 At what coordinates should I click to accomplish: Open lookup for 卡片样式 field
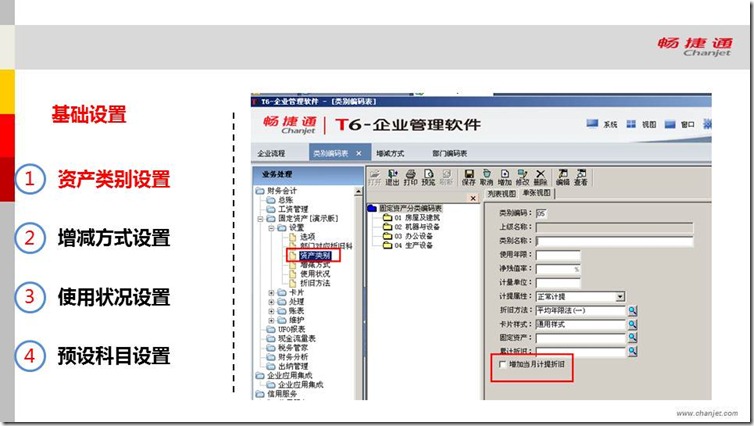coord(632,325)
